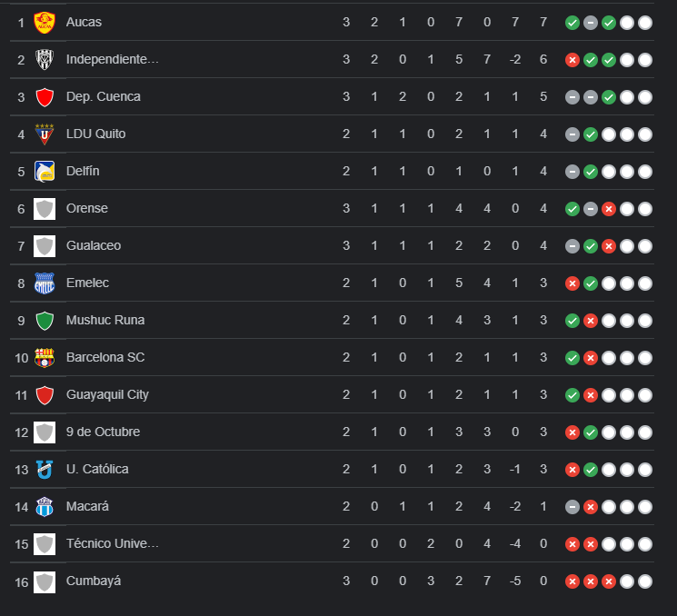677x616 pixels.
Task: Open the Emelec club badge
Action: (x=45, y=283)
